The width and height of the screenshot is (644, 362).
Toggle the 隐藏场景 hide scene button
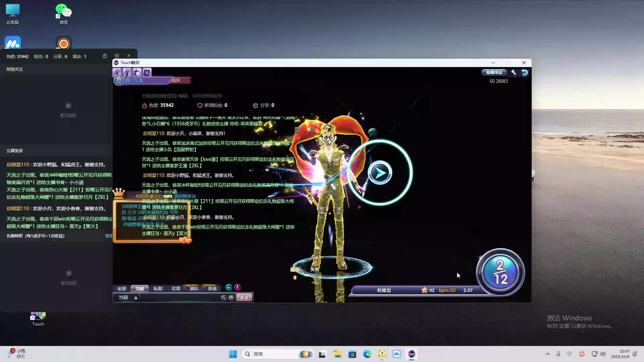494,72
